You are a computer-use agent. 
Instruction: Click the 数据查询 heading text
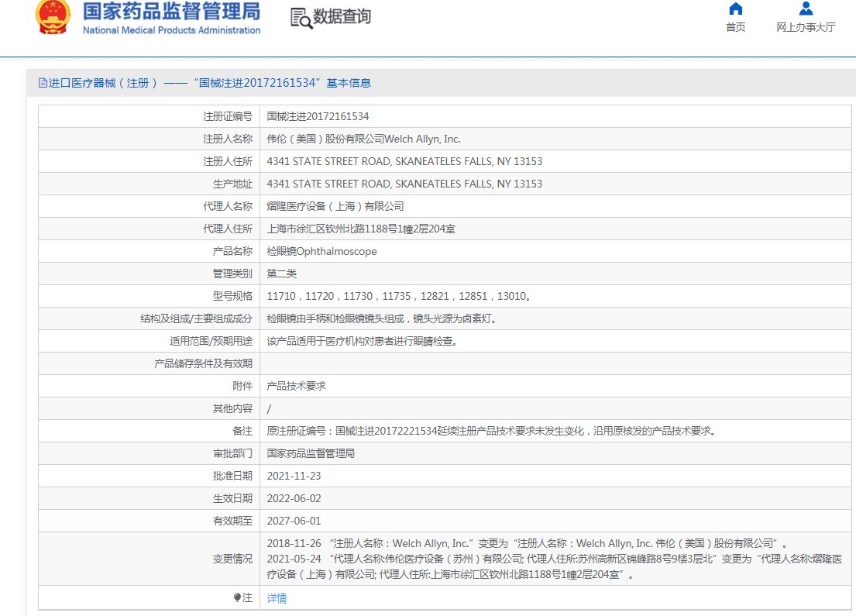click(342, 16)
